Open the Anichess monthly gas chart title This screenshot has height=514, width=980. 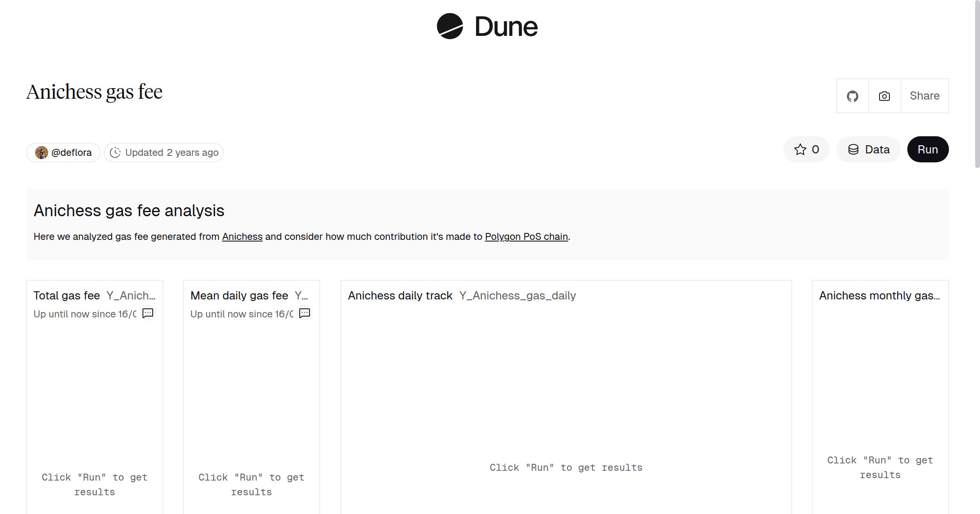click(879, 295)
